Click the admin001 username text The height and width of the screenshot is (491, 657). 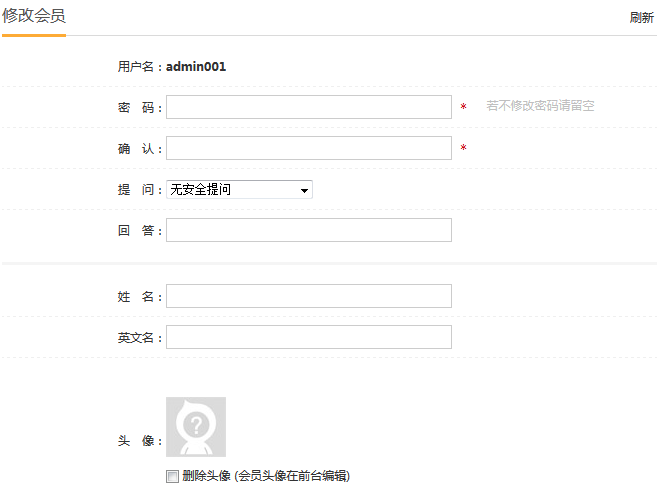click(x=196, y=67)
